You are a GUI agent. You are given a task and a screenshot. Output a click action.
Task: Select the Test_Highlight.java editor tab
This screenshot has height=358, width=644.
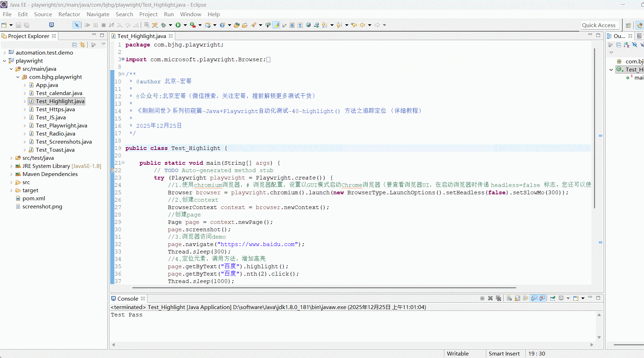pyautogui.click(x=142, y=36)
